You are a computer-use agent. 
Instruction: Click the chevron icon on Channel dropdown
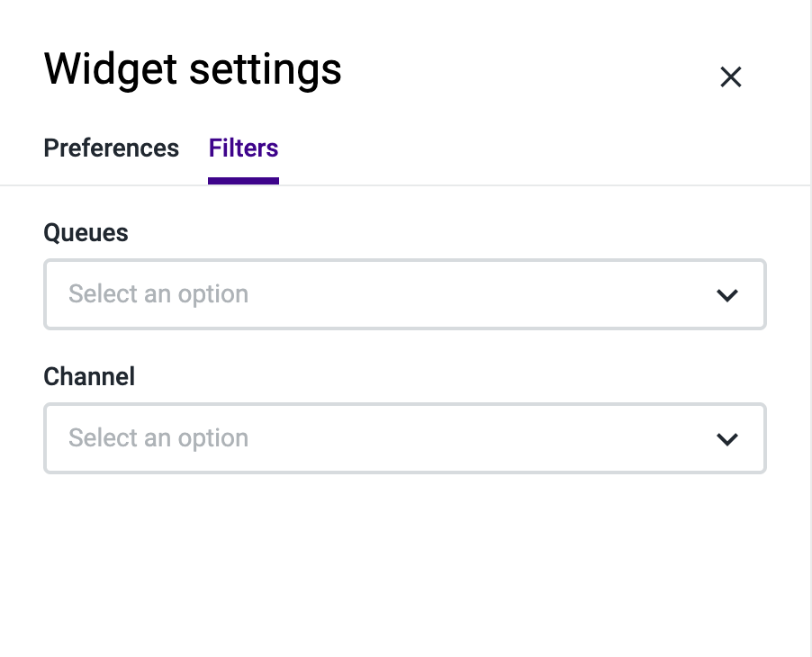727,438
